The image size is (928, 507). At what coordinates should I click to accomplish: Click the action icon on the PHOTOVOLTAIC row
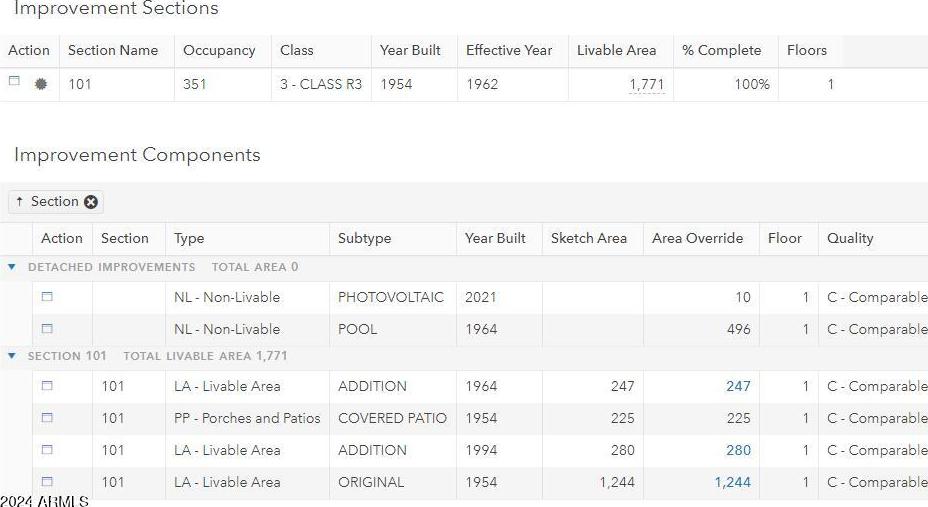click(47, 296)
